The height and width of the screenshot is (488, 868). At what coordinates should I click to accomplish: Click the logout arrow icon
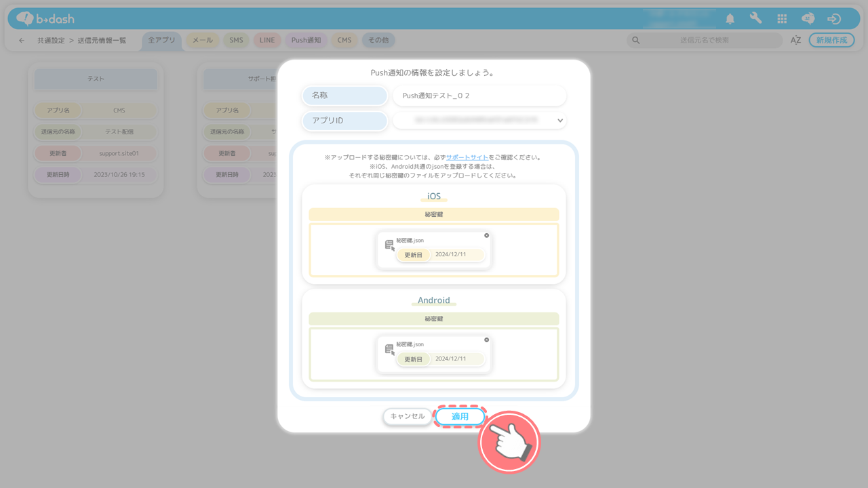(x=834, y=19)
